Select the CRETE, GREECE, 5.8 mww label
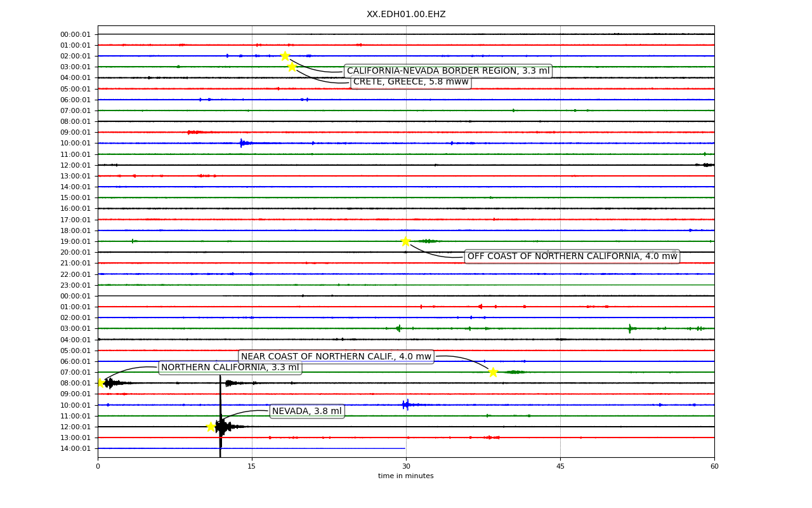The image size is (812, 508). point(411,82)
